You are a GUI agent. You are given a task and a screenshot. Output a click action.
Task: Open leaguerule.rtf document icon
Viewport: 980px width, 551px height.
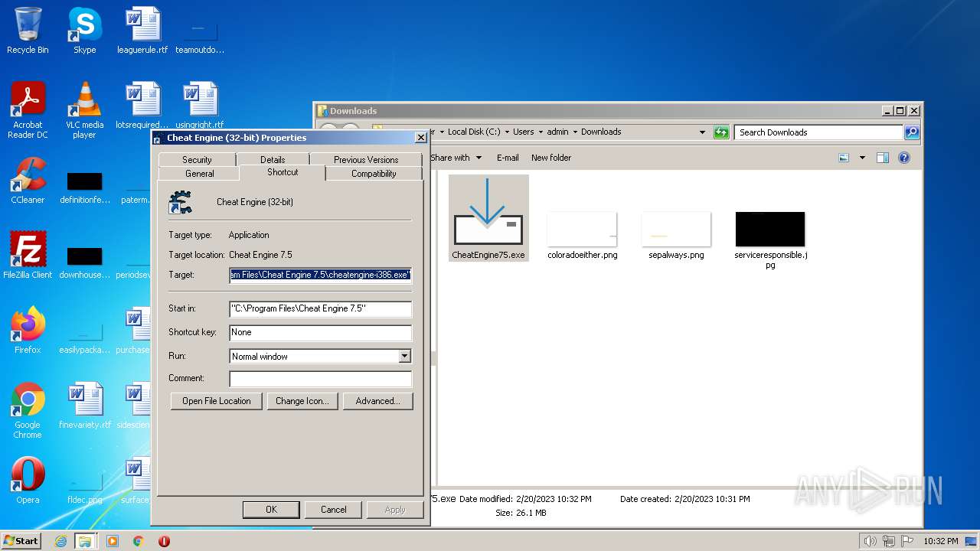click(x=142, y=31)
